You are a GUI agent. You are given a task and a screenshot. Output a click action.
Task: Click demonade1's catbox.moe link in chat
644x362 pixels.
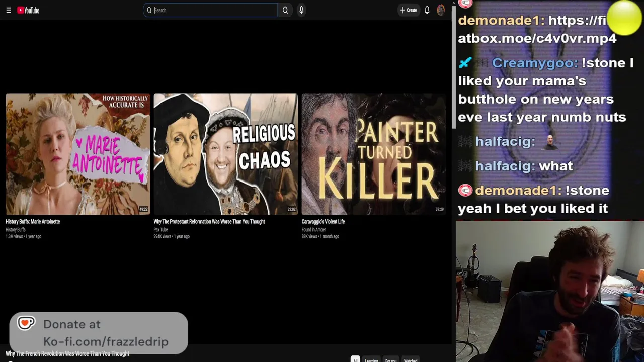coord(537,29)
